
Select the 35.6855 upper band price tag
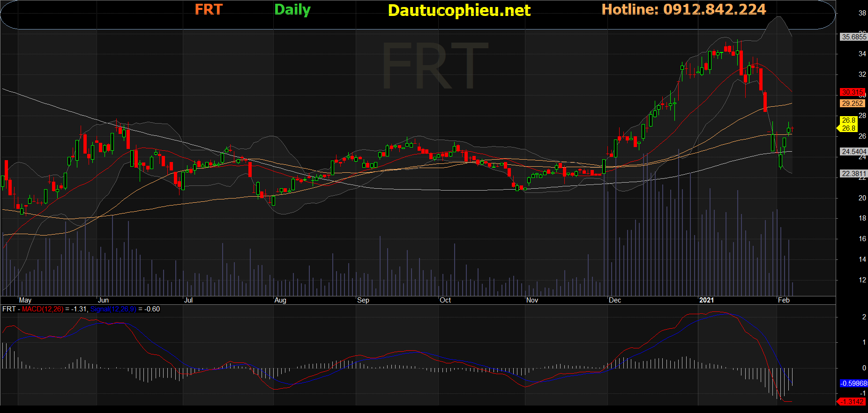click(x=853, y=37)
